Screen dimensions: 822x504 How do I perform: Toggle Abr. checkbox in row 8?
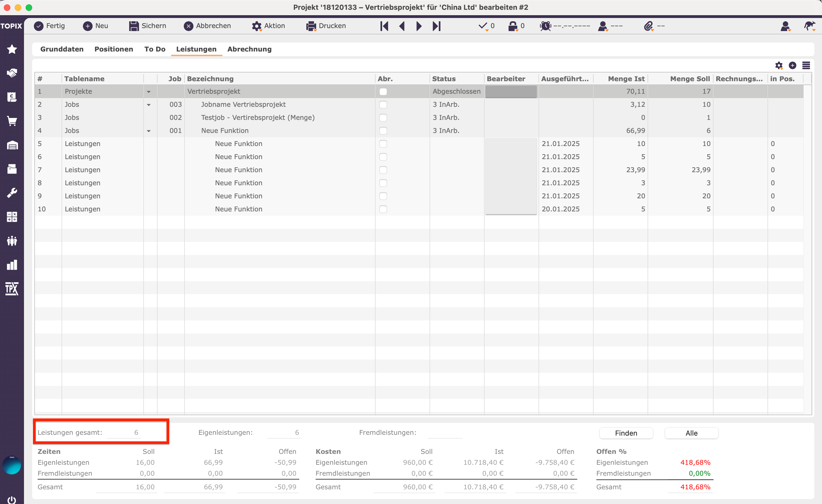[383, 183]
